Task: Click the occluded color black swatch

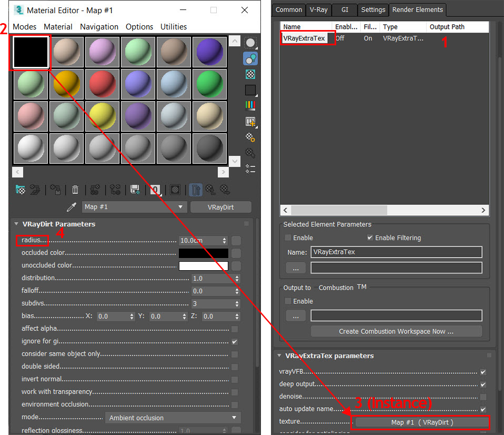Action: 204,253
